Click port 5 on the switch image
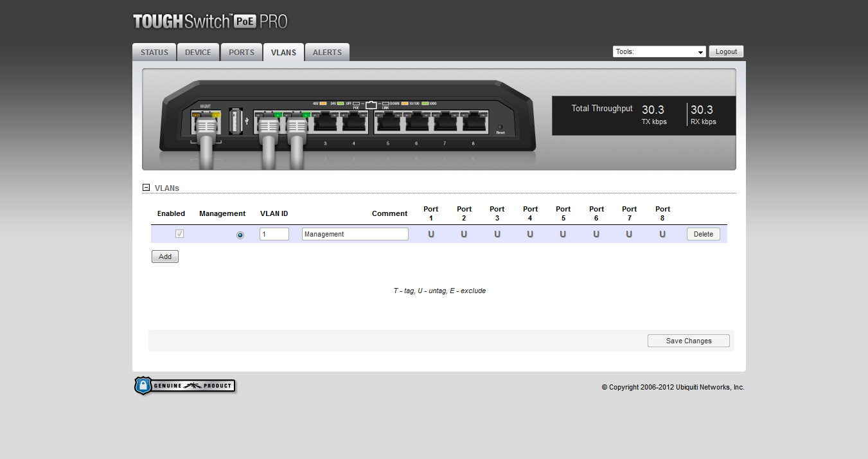The height and width of the screenshot is (459, 868). pyautogui.click(x=387, y=122)
